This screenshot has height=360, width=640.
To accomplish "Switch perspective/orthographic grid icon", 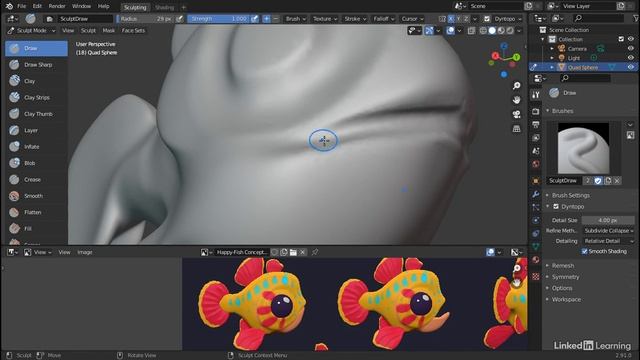I will 516,129.
